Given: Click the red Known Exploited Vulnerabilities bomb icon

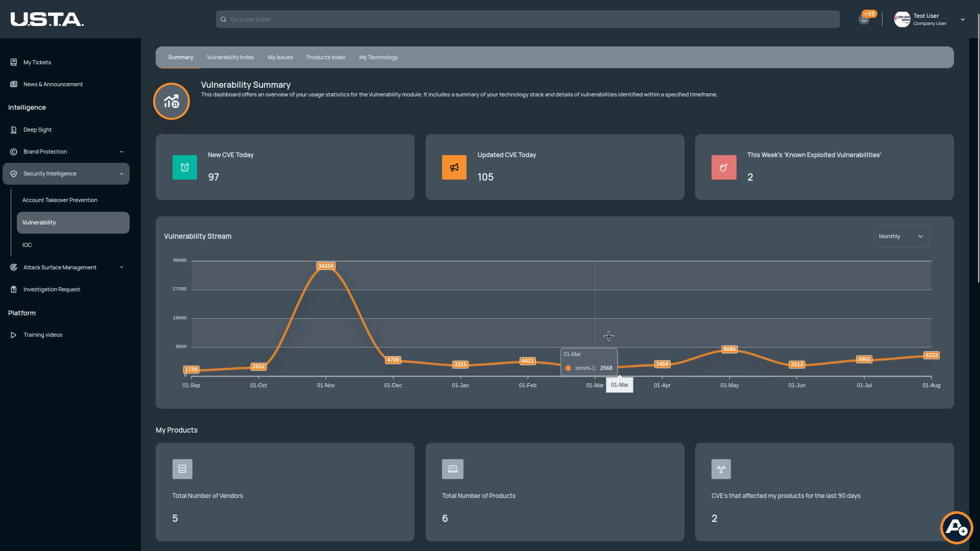Looking at the screenshot, I should (x=723, y=167).
